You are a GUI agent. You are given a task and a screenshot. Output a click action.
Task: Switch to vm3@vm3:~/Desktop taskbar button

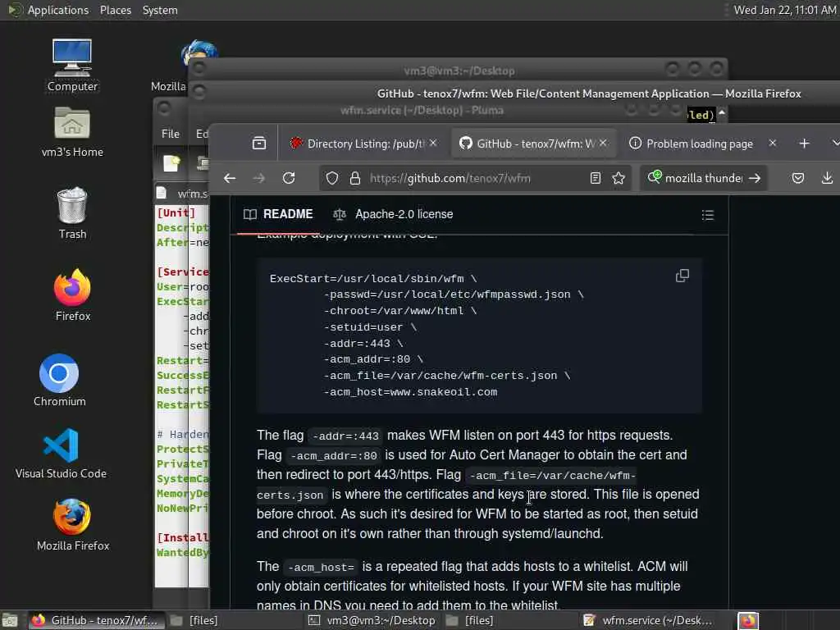[x=372, y=620]
